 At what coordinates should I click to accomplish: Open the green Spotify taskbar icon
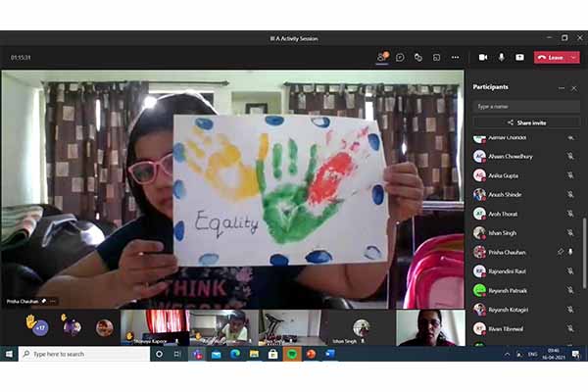(x=292, y=354)
